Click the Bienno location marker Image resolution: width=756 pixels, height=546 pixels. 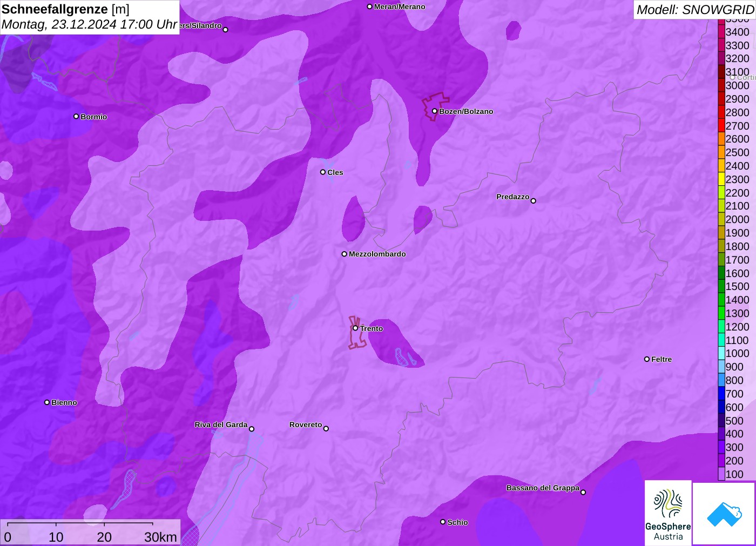47,402
